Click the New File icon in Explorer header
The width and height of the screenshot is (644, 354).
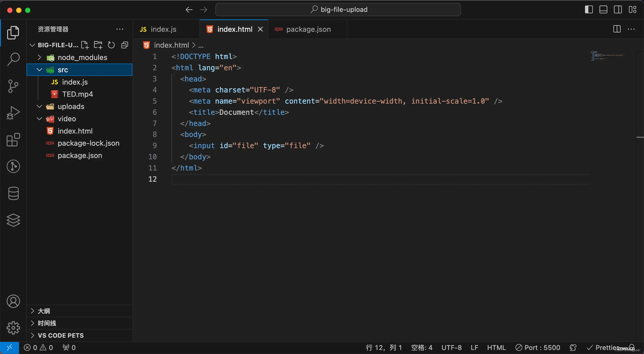[x=85, y=45]
